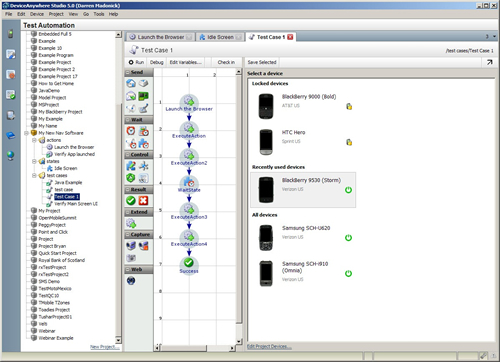This screenshot has height=362, width=500.
Task: Collapse the Result palette section
Action: click(x=127, y=190)
